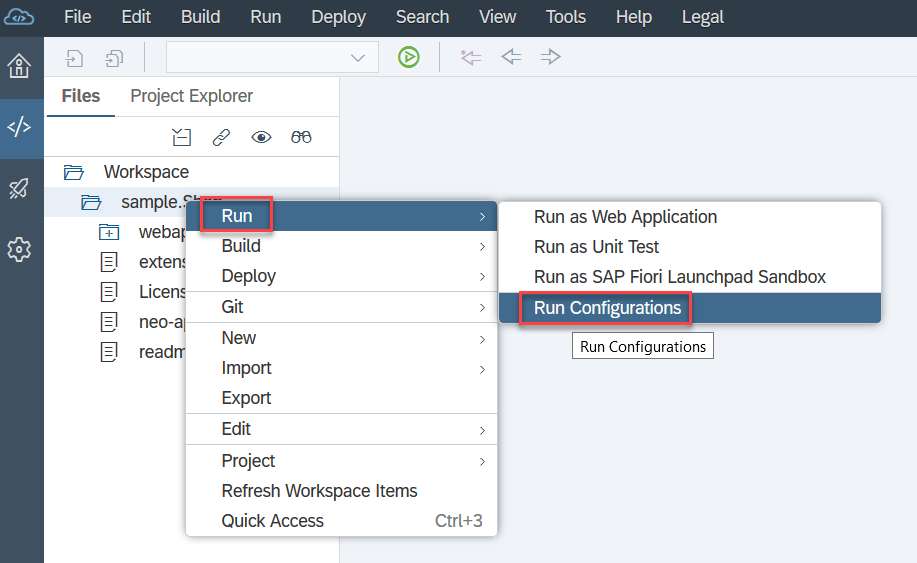Viewport: 917px width, 563px height.
Task: Click the binoculars search icon
Action: tap(301, 137)
